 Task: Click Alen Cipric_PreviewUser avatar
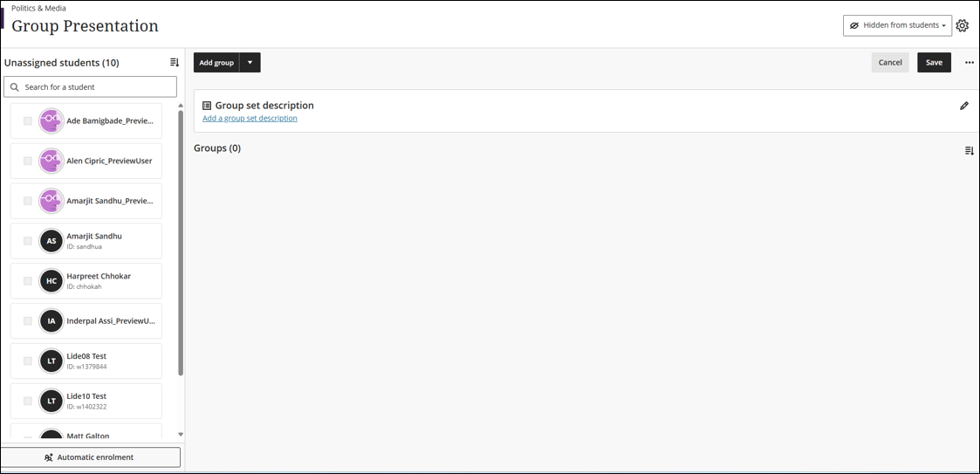click(x=51, y=161)
